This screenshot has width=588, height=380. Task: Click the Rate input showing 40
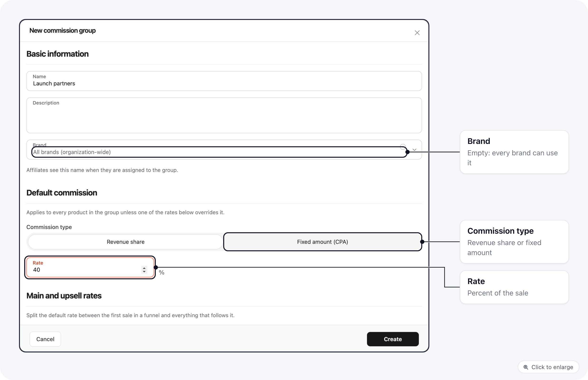(90, 267)
